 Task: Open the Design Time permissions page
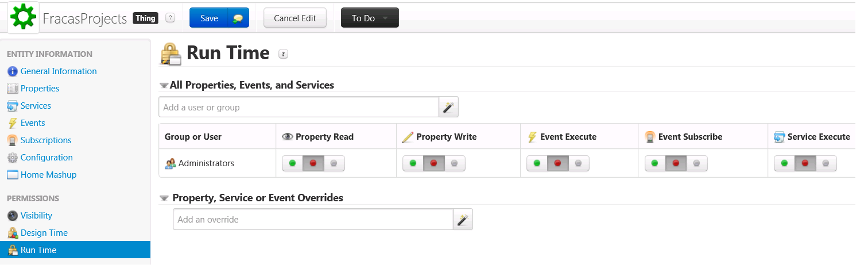point(44,233)
